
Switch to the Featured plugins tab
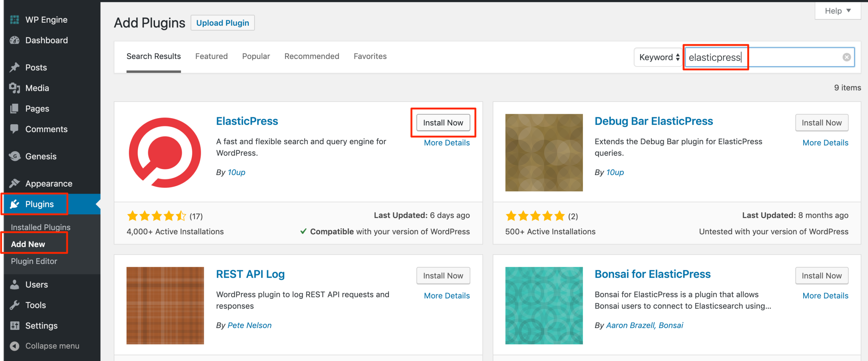tap(211, 56)
